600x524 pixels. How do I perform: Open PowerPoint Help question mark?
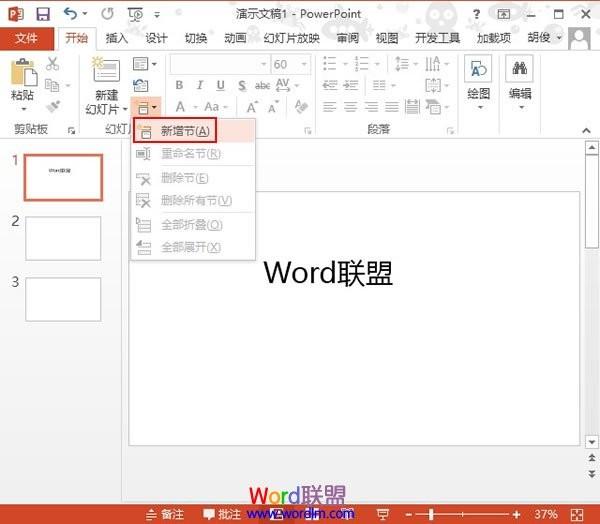point(476,15)
